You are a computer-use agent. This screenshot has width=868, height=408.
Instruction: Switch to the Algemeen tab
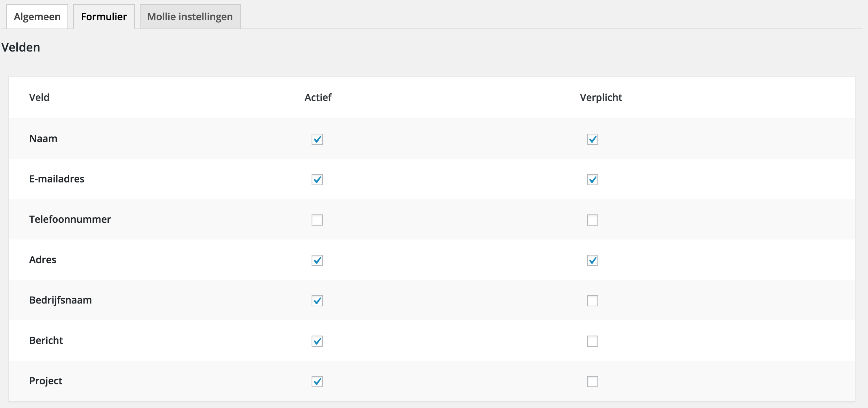(37, 17)
